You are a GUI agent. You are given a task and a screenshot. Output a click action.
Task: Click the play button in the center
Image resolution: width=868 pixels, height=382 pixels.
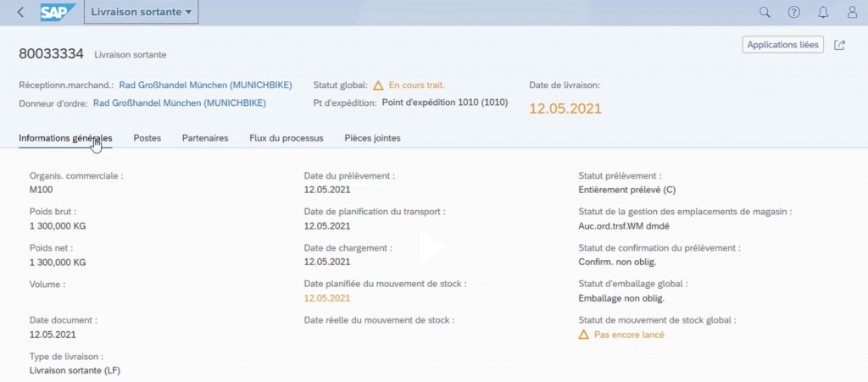(x=433, y=247)
